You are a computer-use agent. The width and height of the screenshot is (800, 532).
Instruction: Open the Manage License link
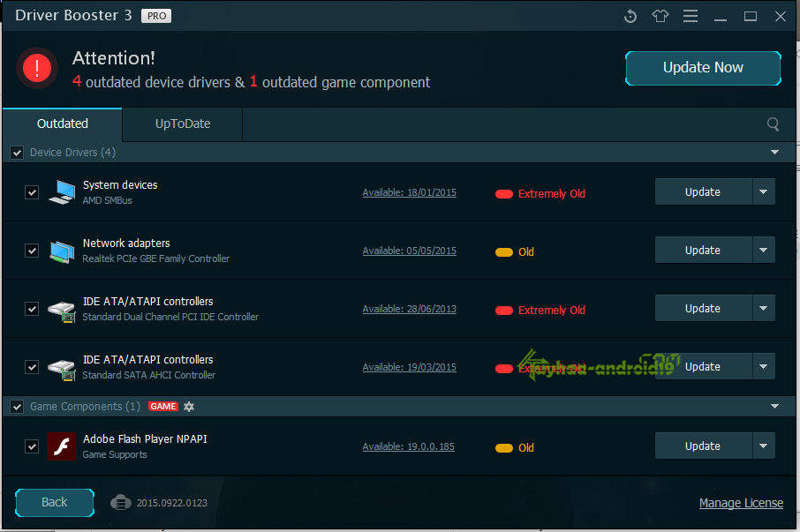[x=741, y=502]
